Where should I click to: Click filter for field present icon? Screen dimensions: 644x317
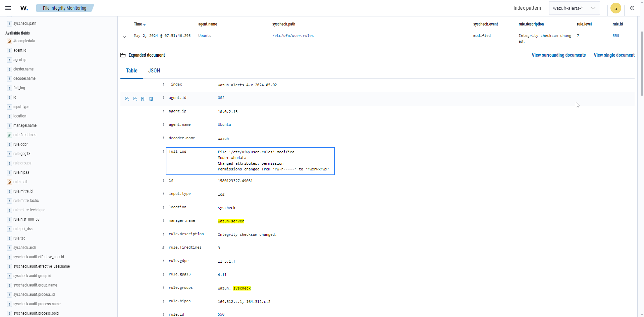coord(151,99)
